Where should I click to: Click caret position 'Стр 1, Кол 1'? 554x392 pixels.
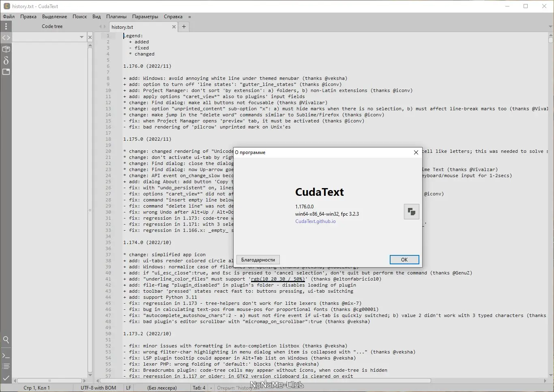pyautogui.click(x=37, y=388)
